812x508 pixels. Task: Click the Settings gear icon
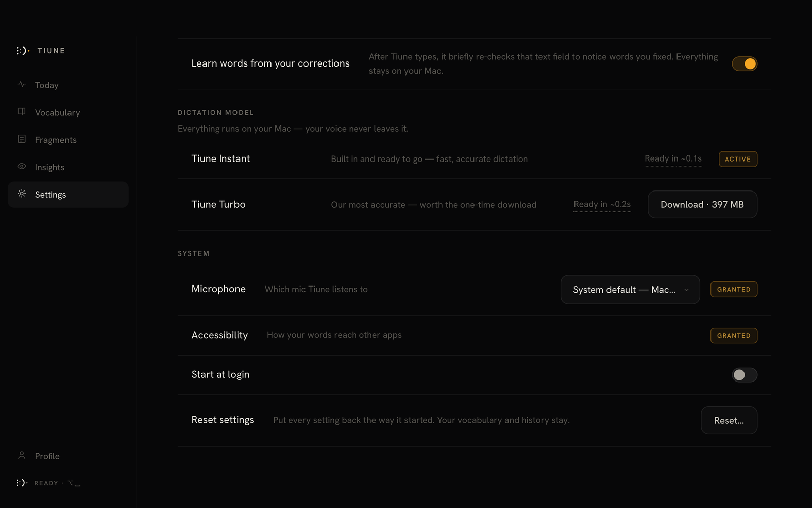coord(22,194)
